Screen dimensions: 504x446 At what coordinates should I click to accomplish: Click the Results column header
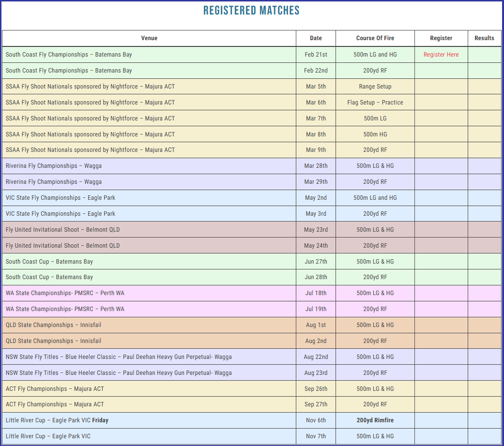click(x=484, y=38)
